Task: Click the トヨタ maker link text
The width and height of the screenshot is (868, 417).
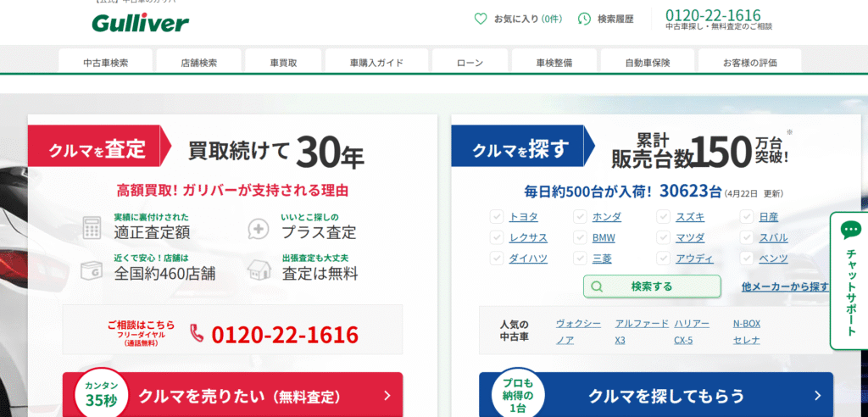Action: pyautogui.click(x=523, y=217)
